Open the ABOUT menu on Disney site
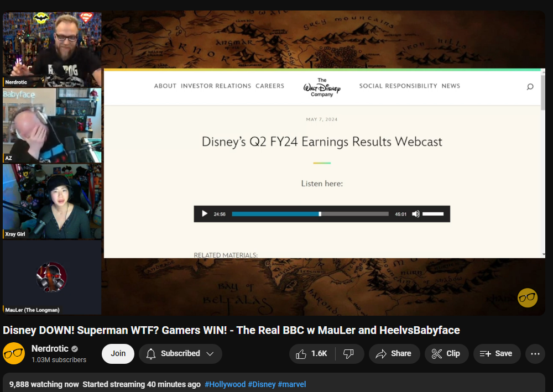This screenshot has width=553, height=392. [x=165, y=86]
